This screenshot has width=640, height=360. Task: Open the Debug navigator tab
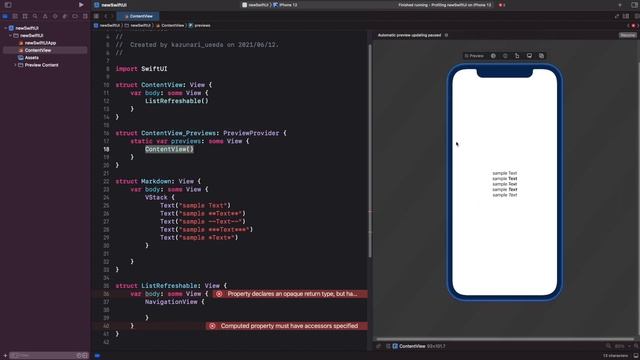coord(65,16)
